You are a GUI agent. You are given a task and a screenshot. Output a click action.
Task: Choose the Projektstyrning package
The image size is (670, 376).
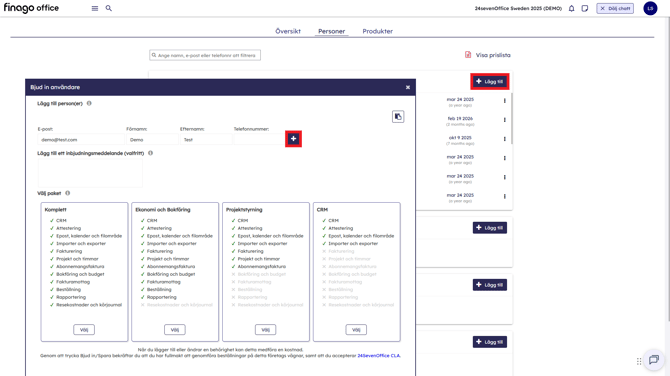[265, 330]
